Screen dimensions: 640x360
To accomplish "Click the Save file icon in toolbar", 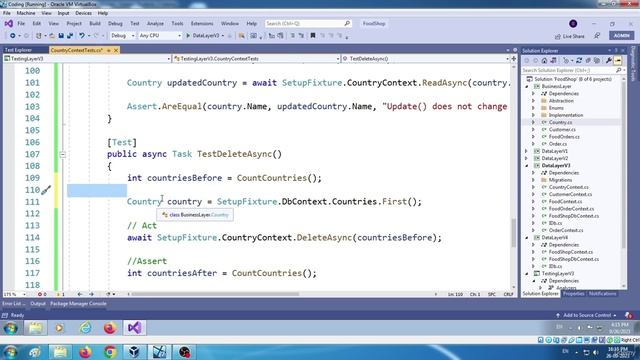I will pos(61,36).
